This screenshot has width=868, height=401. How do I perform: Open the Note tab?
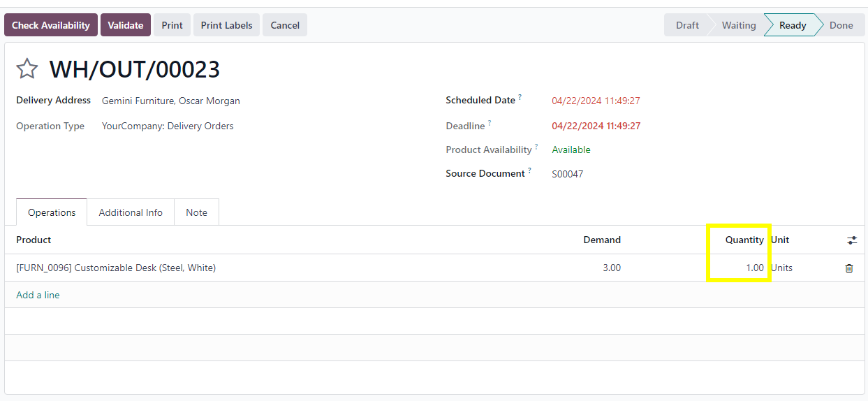(197, 212)
